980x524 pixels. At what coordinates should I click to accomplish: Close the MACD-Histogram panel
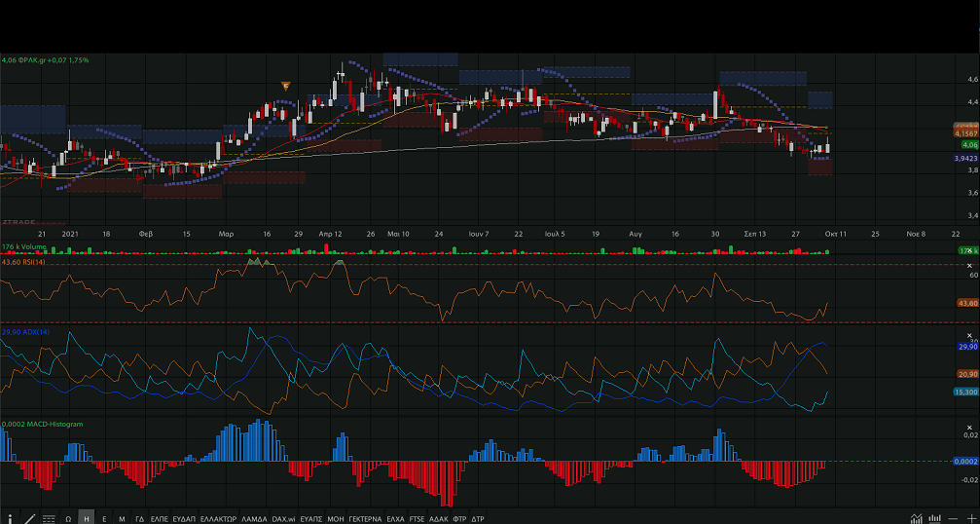point(969,427)
